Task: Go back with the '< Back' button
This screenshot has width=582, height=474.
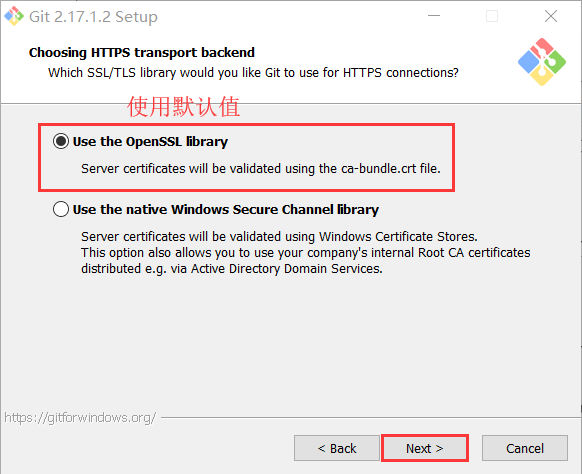Action: (x=337, y=448)
